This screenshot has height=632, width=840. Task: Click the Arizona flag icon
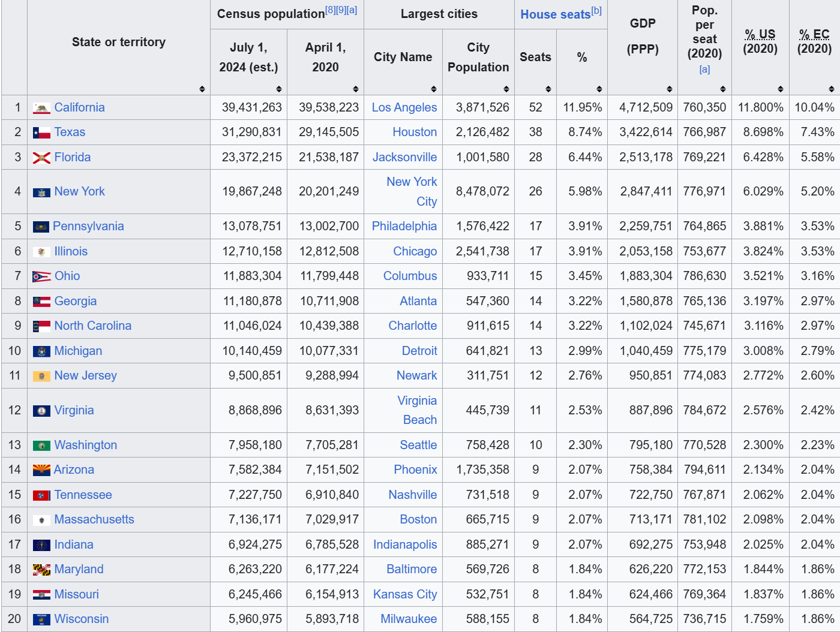pos(41,470)
